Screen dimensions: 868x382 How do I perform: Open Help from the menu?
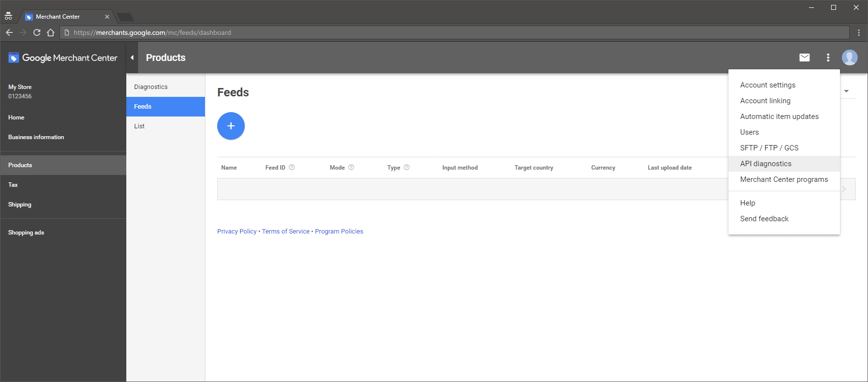(x=784, y=203)
